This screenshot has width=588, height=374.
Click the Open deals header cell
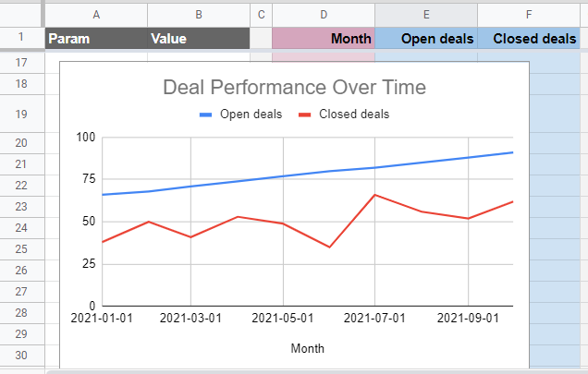tap(426, 38)
